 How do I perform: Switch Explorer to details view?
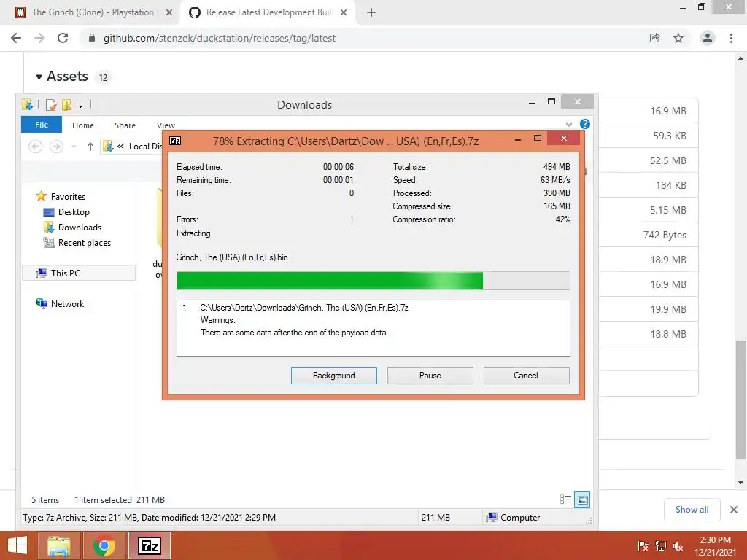tap(565, 499)
